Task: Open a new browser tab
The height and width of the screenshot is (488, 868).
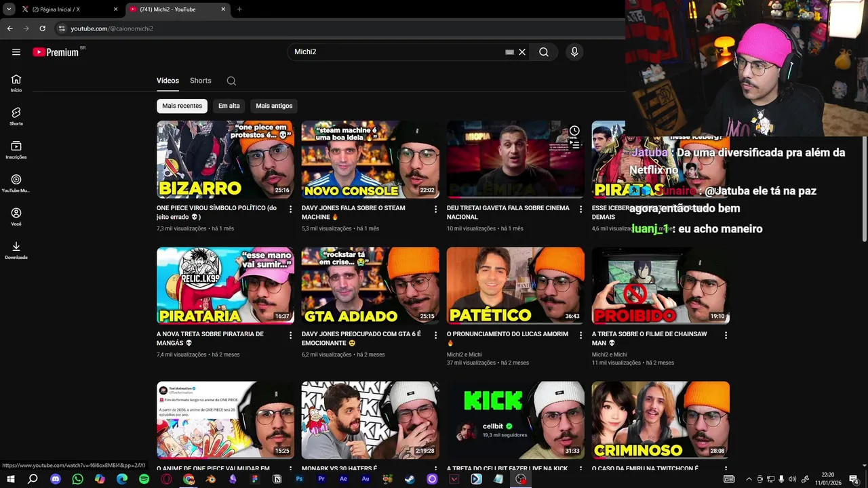Action: (239, 9)
